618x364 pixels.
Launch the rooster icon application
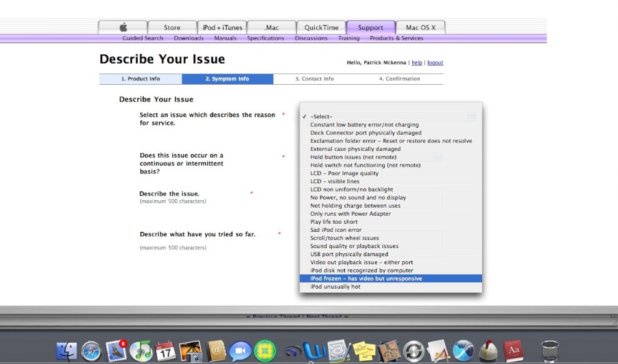[x=488, y=351]
